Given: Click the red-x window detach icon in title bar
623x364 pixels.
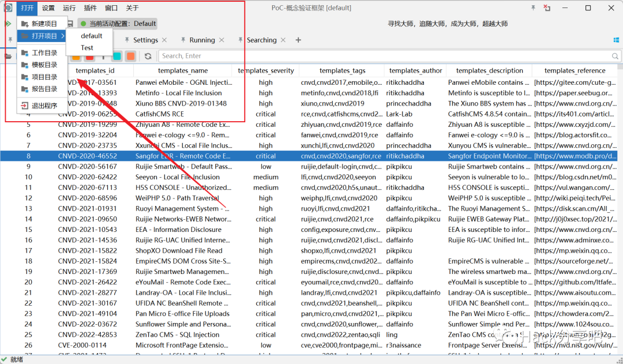Looking at the screenshot, I should [547, 7].
